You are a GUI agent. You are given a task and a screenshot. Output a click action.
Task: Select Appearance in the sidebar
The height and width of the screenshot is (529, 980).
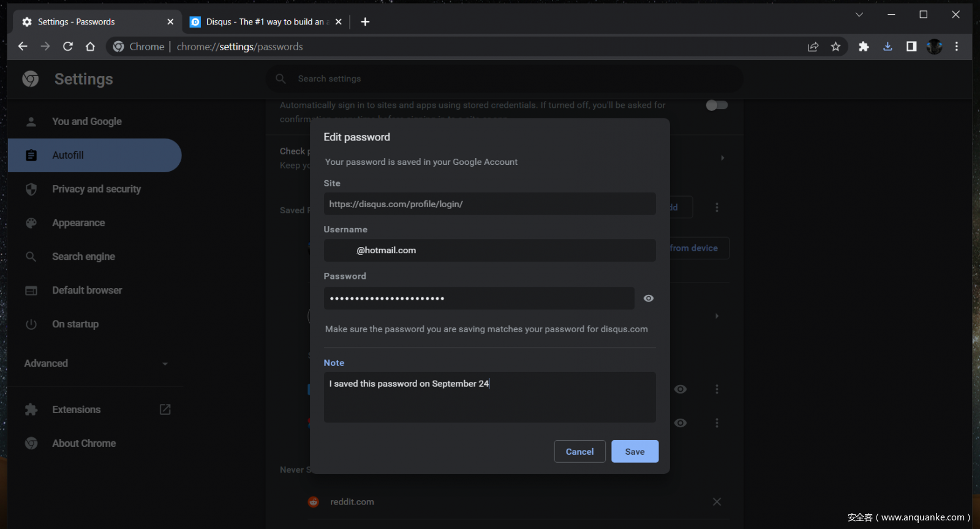[78, 223]
